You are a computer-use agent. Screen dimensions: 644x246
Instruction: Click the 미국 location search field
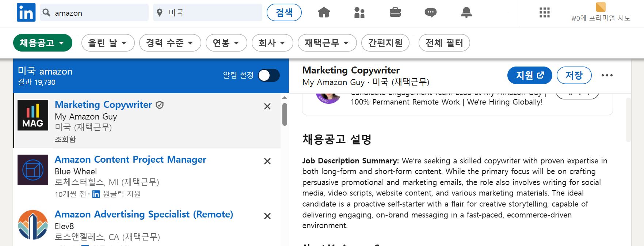[207, 13]
